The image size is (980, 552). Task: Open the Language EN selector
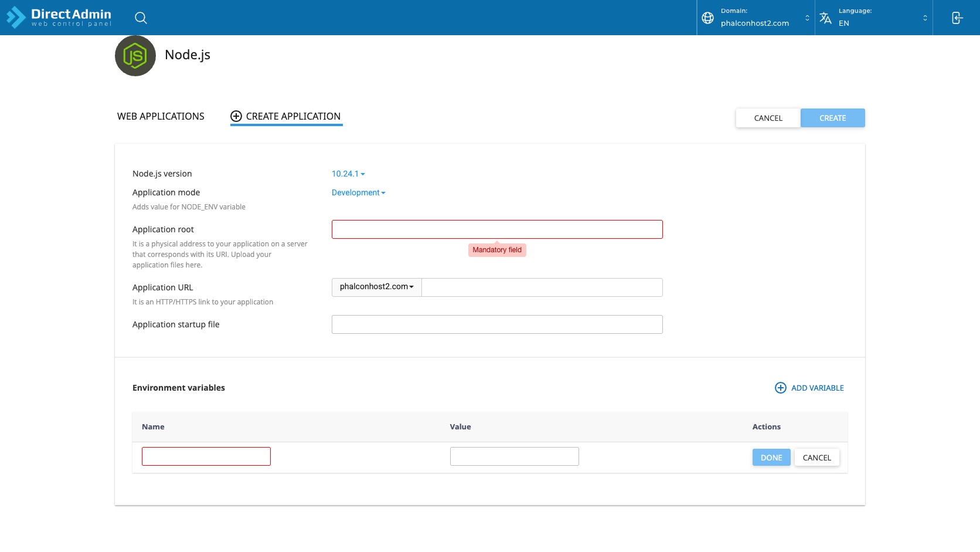[874, 18]
